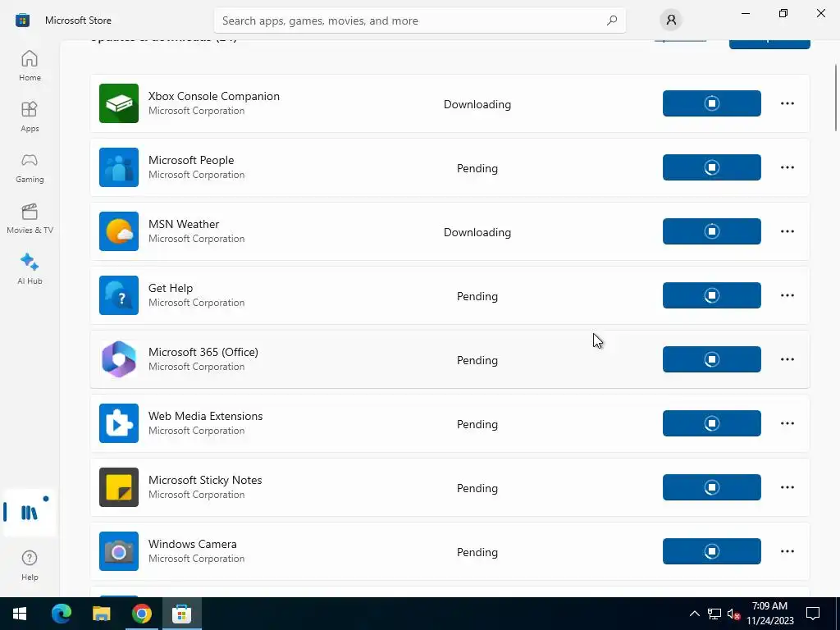The width and height of the screenshot is (840, 630).
Task: Launch Microsoft Edge from taskbar
Action: click(61, 614)
